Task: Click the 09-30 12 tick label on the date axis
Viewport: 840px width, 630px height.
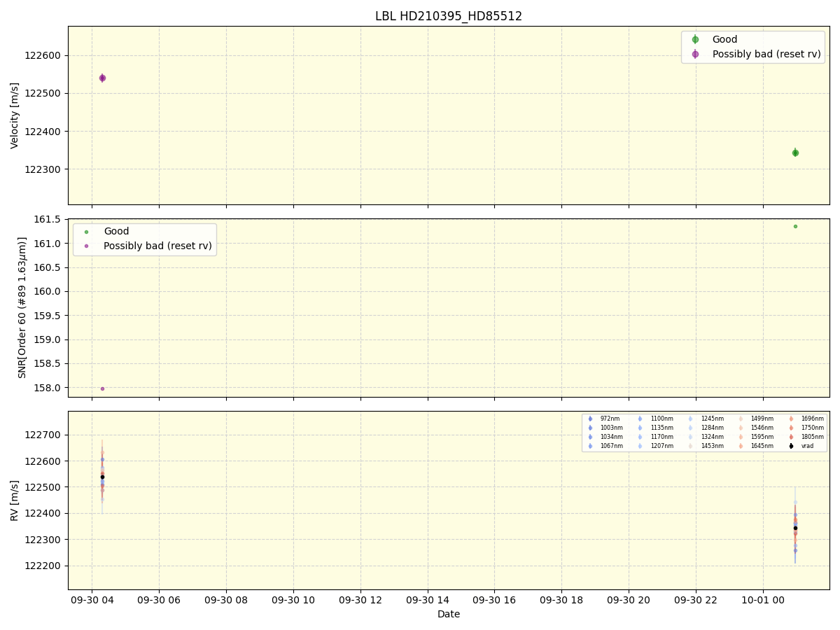Action: point(360,600)
